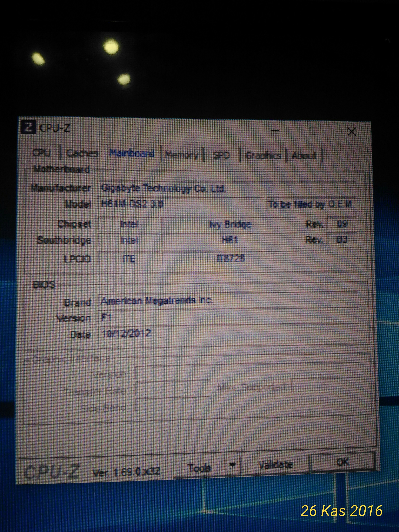Close the CPU-Z window
Image resolution: width=399 pixels, height=532 pixels.
[352, 132]
